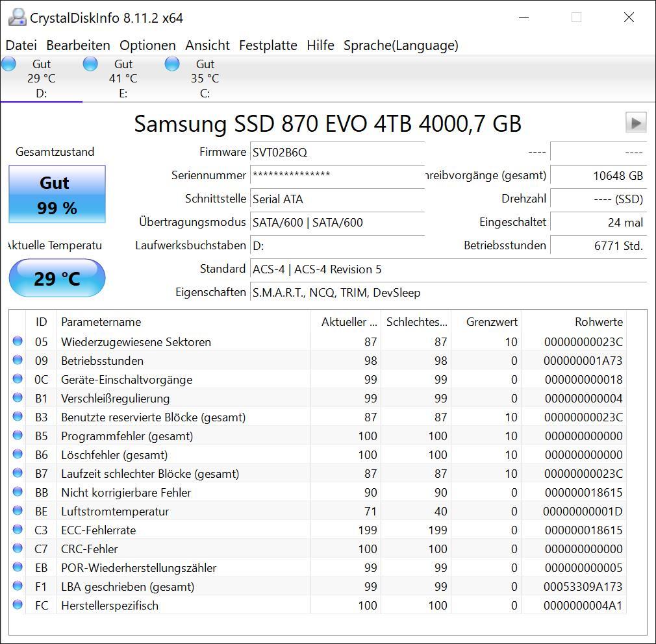The height and width of the screenshot is (644, 656).
Task: Select disk D: status orb at 29 °C
Action: pos(9,64)
